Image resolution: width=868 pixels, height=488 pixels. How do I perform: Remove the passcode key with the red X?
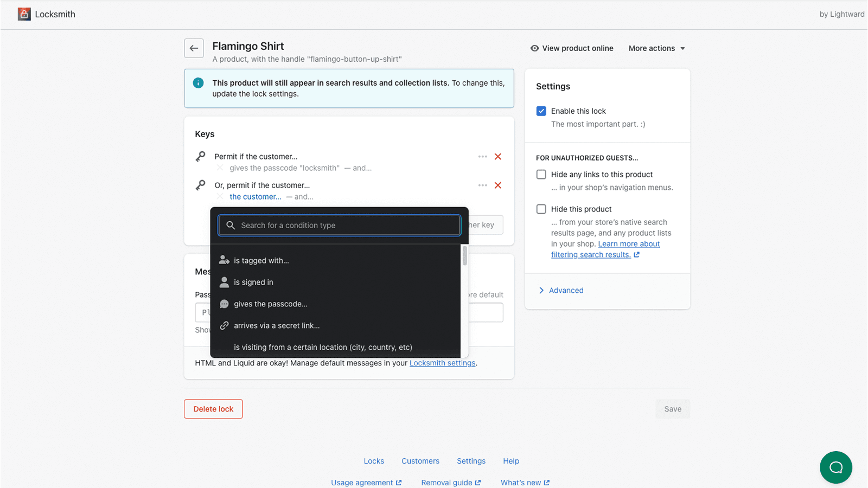pyautogui.click(x=498, y=156)
